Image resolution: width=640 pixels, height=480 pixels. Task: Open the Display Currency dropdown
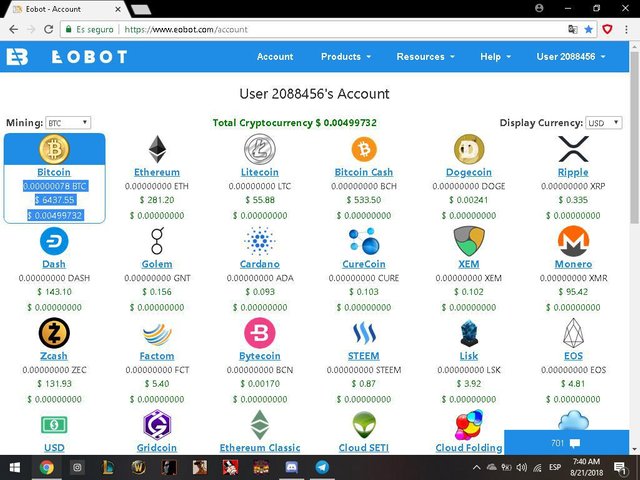604,123
